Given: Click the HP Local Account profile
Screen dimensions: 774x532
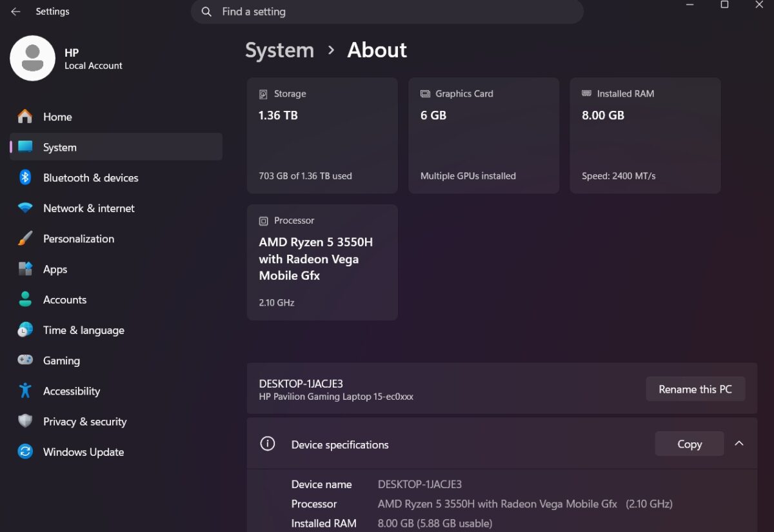Looking at the screenshot, I should [66, 58].
